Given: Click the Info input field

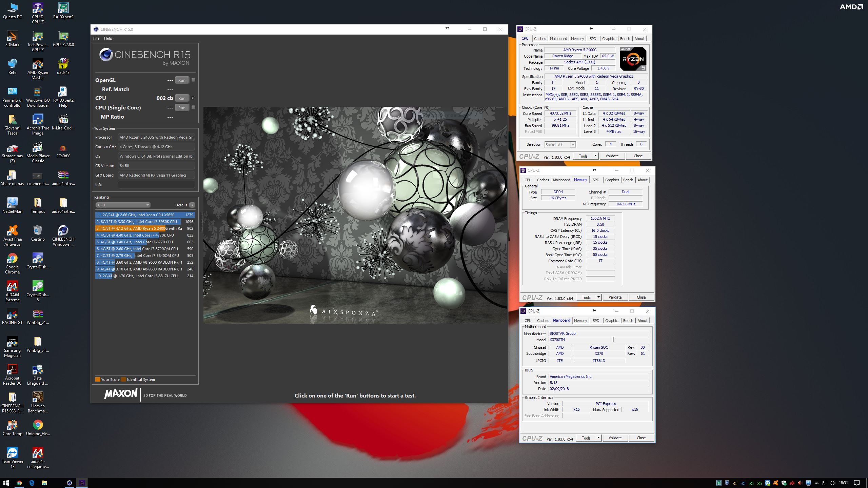Looking at the screenshot, I should click(156, 185).
